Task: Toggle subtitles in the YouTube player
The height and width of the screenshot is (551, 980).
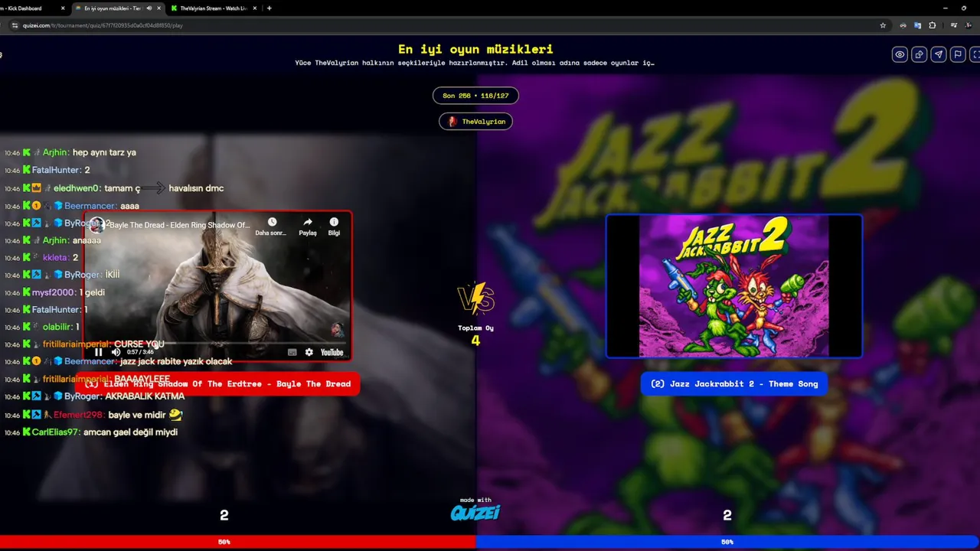Action: coord(292,352)
